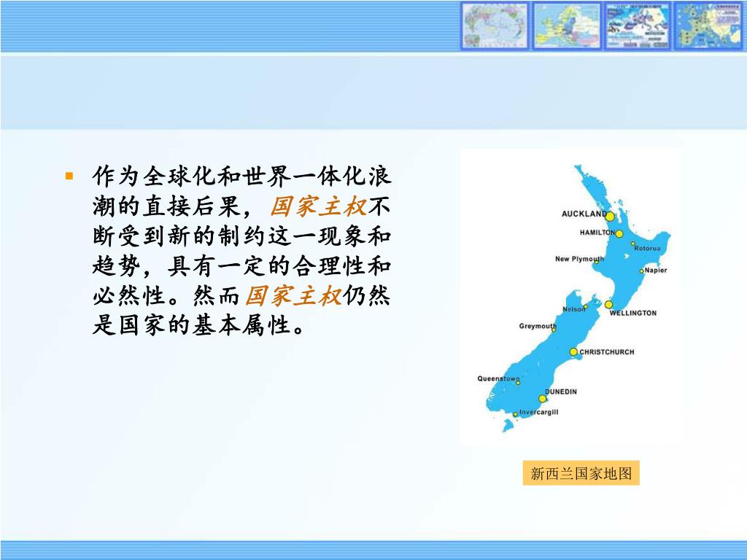Viewport: 747px width, 560px height.
Task: Select the CHRISTCHURCH city marker dot
Action: [573, 352]
